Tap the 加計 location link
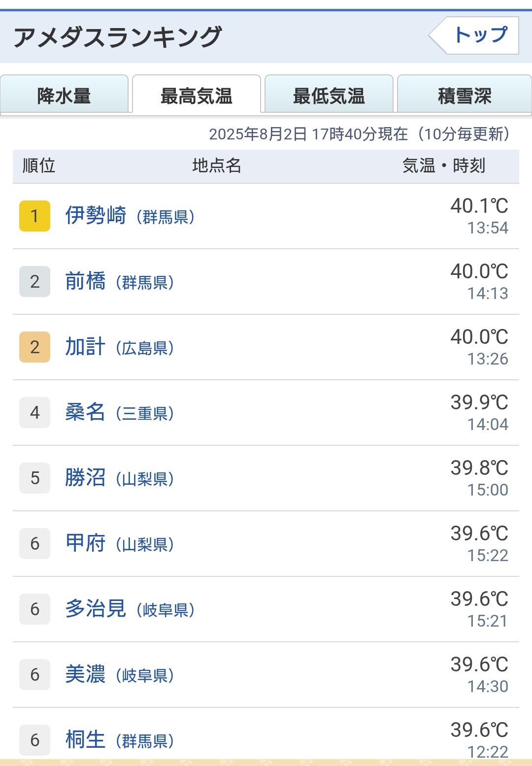Viewport: 532px width, 766px height. pos(86,347)
